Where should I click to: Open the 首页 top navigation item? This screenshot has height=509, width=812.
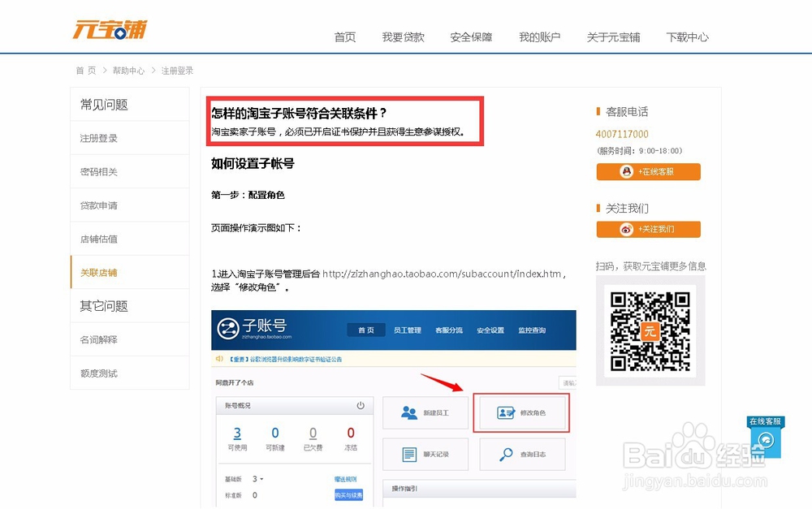345,37
